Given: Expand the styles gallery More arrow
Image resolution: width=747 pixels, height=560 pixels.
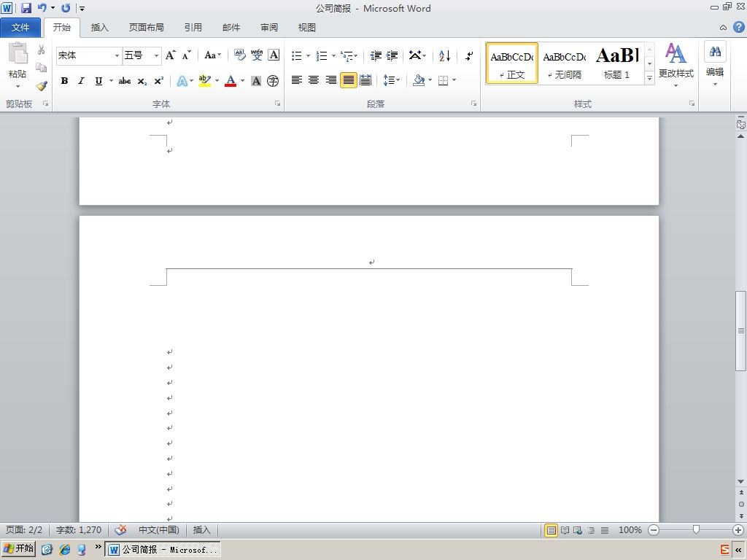Looking at the screenshot, I should pos(649,77).
